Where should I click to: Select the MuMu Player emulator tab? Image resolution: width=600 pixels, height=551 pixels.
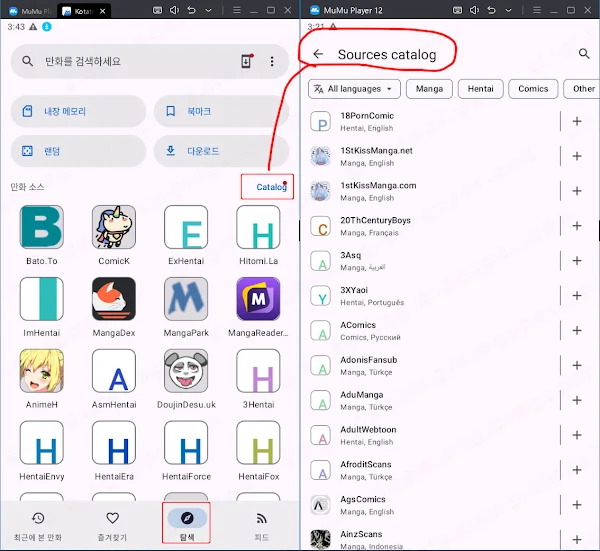tap(30, 11)
